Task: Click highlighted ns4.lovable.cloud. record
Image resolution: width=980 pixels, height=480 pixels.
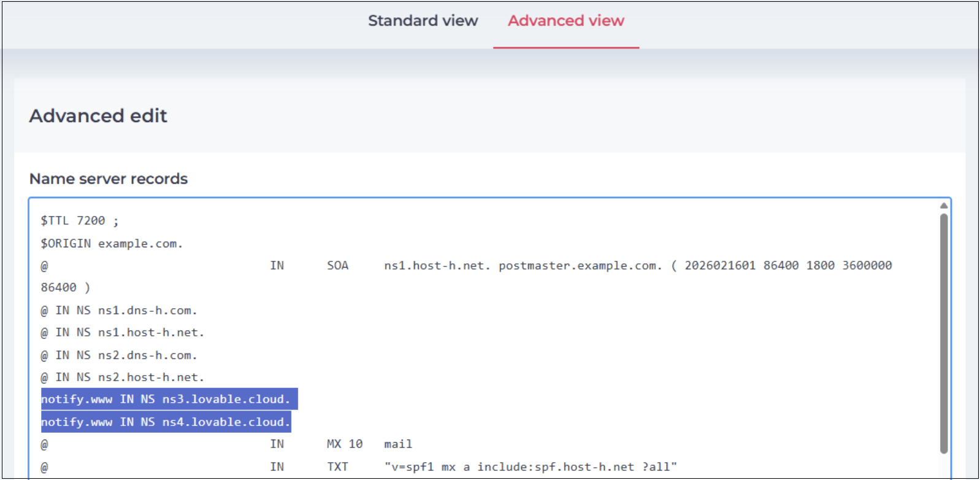Action: [166, 422]
